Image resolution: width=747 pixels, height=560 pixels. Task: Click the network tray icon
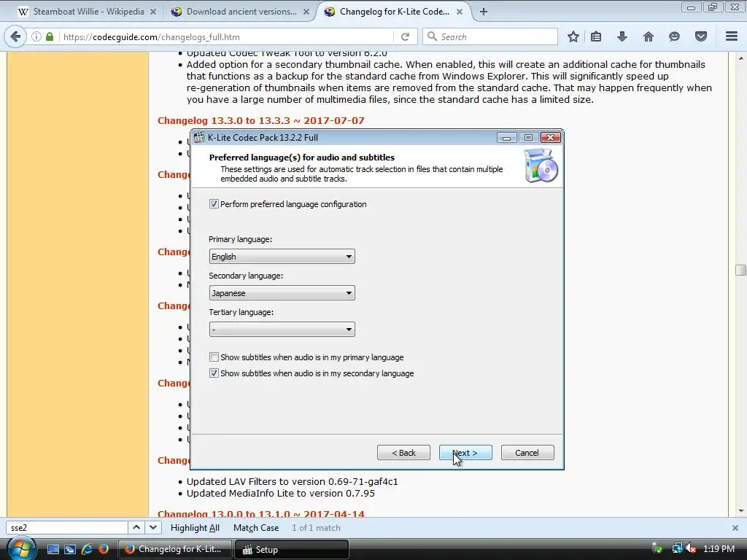click(677, 548)
